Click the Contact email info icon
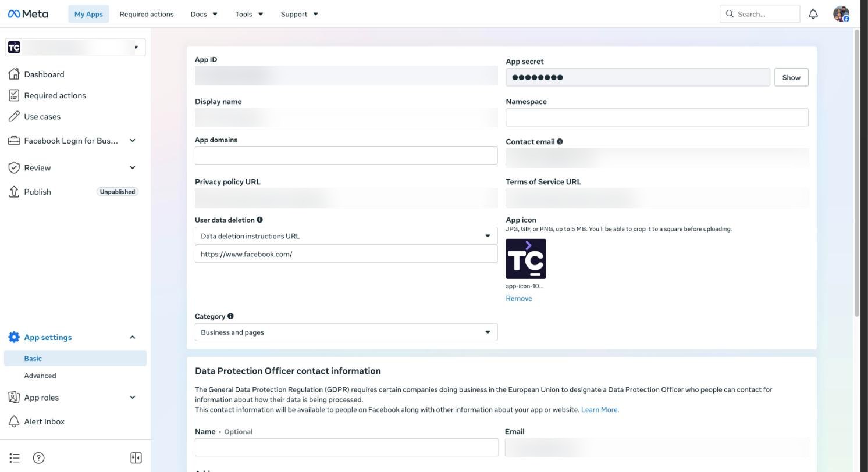 tap(560, 141)
